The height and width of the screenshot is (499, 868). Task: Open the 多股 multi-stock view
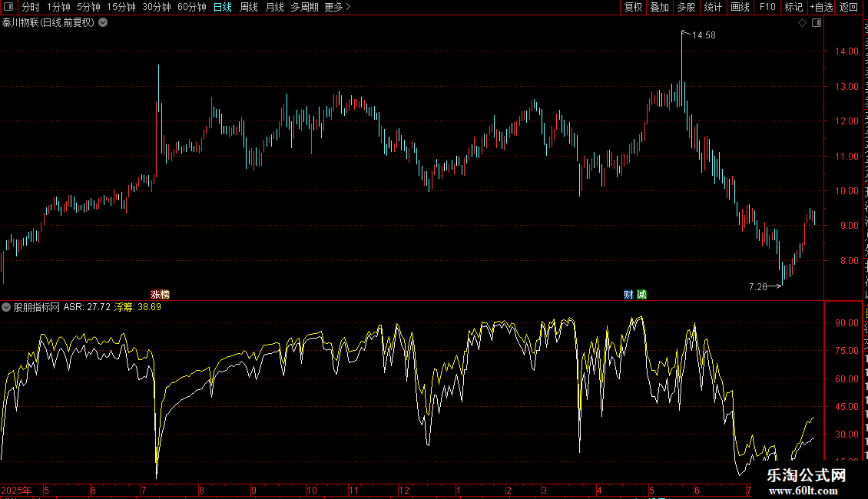click(x=686, y=7)
